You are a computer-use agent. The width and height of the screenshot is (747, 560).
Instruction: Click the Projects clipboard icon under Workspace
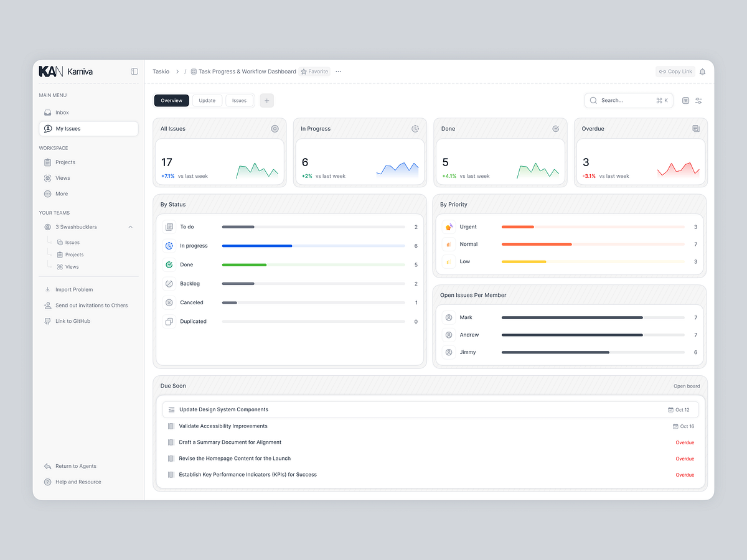48,162
